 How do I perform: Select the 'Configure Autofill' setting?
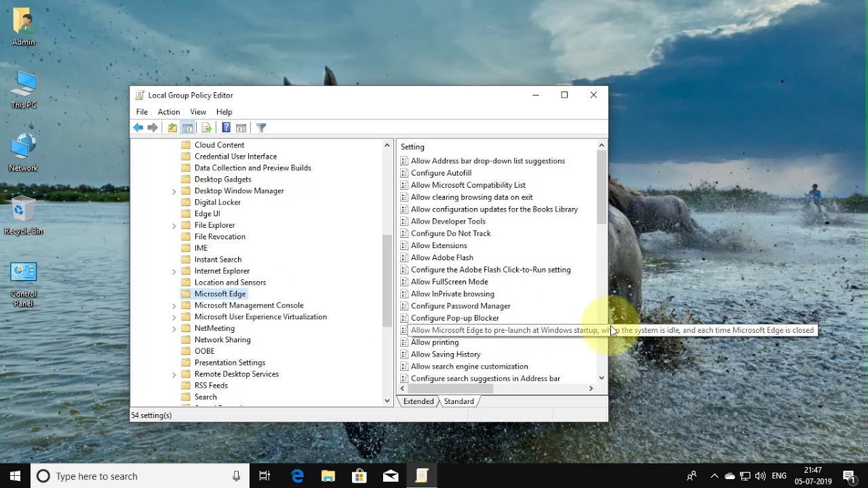441,174
